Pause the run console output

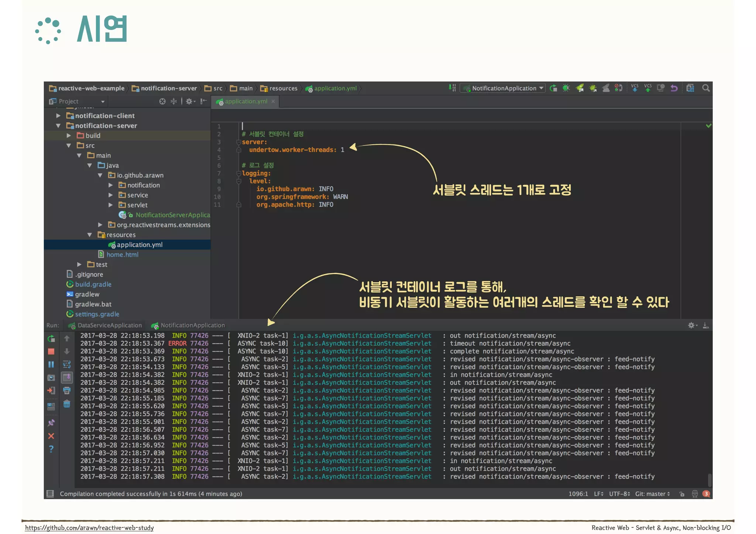point(51,364)
